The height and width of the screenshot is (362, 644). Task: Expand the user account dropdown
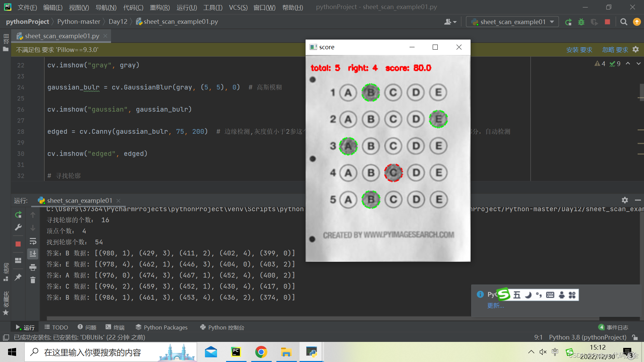tap(450, 22)
